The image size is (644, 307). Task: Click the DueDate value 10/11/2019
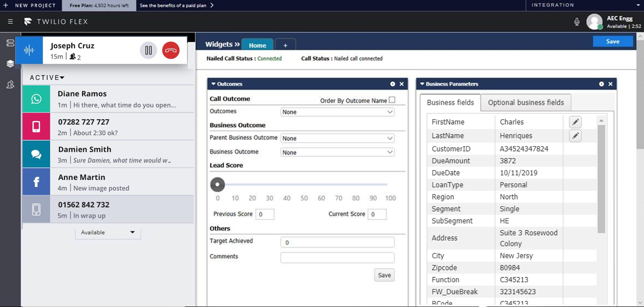click(518, 173)
